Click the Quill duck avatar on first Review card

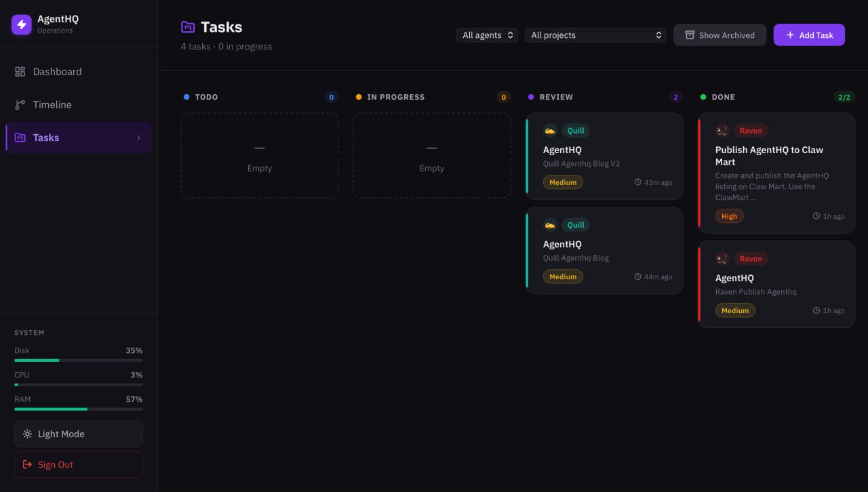point(550,130)
